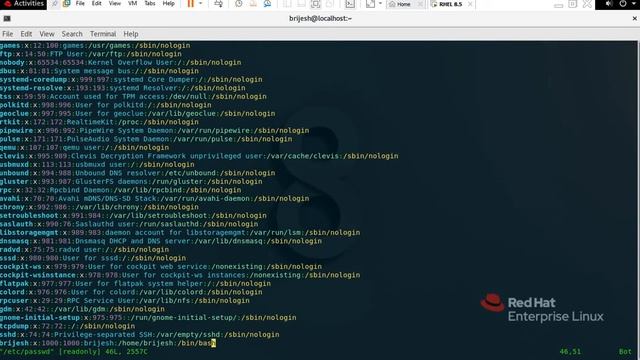640x360 pixels.
Task: Click the volume icon in top bar
Action: (609, 4)
